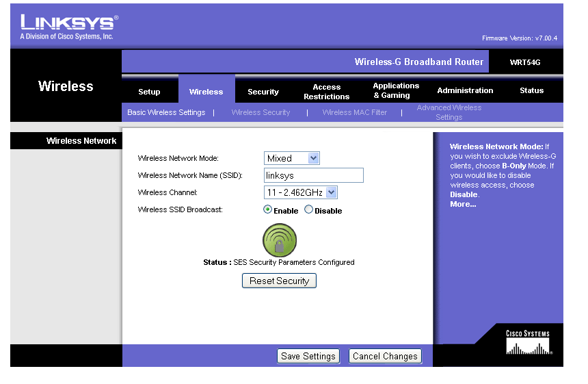
Task: Select the Wireless main tab
Action: click(206, 92)
